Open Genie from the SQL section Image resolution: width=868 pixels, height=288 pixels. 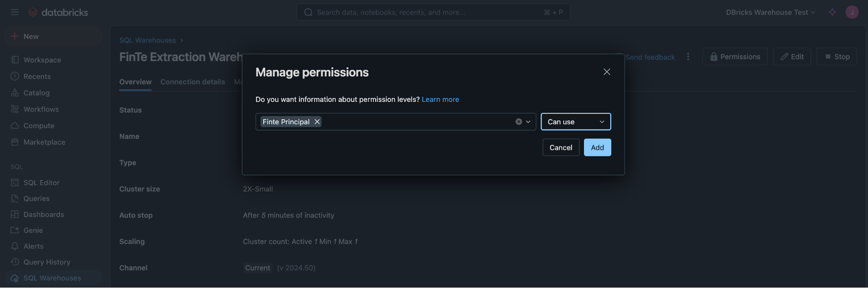point(33,231)
